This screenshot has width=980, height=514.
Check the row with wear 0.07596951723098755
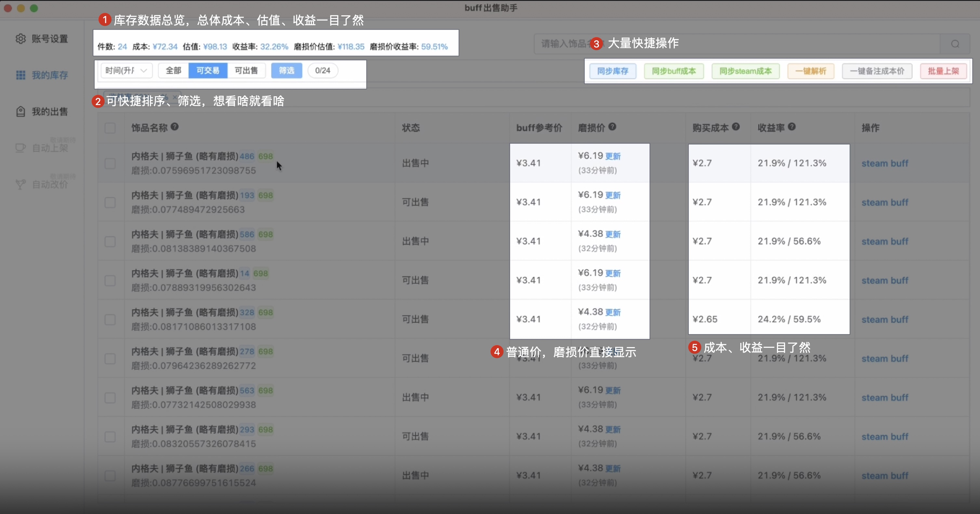110,163
